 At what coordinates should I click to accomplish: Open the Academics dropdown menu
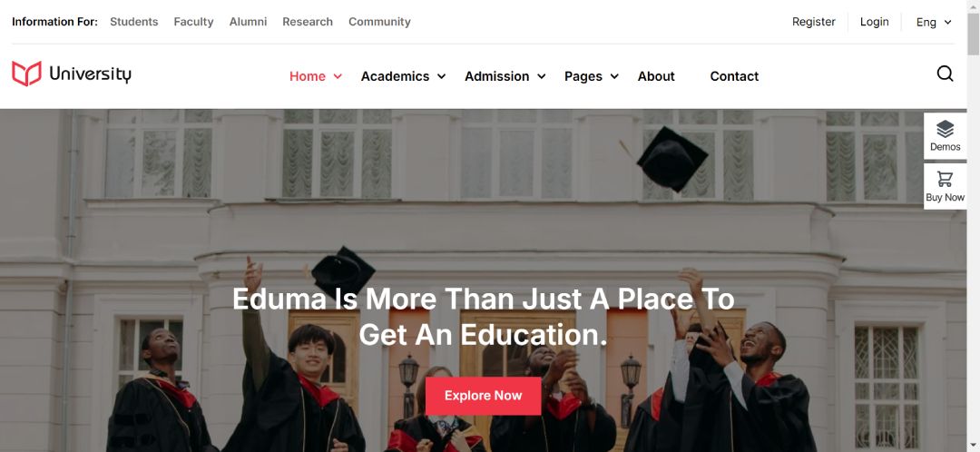pyautogui.click(x=403, y=76)
